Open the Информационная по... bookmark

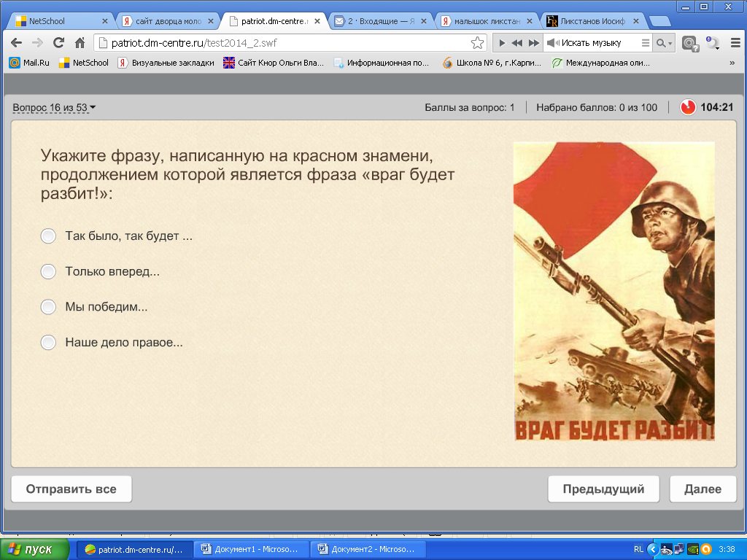click(x=381, y=63)
